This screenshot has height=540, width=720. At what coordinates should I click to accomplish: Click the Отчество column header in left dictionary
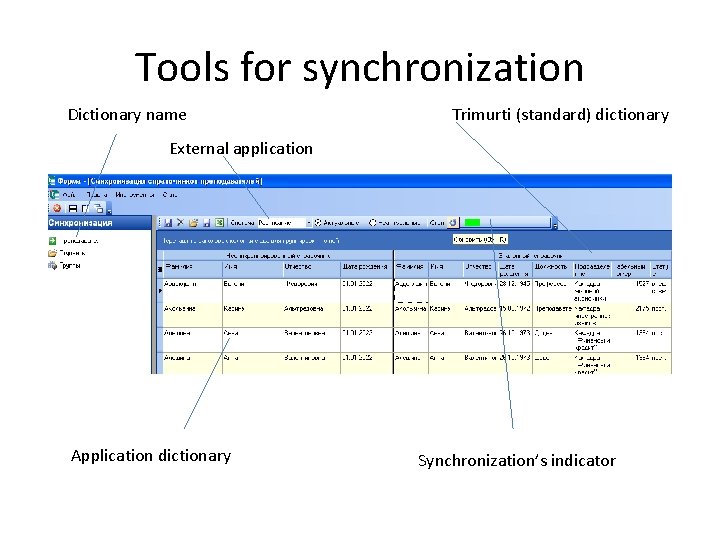click(312, 269)
